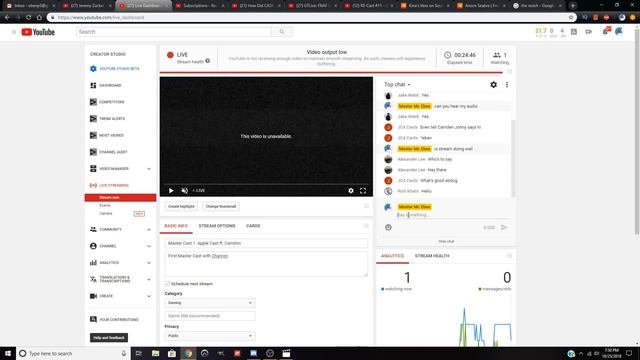Click the Hide chat link

(x=446, y=241)
